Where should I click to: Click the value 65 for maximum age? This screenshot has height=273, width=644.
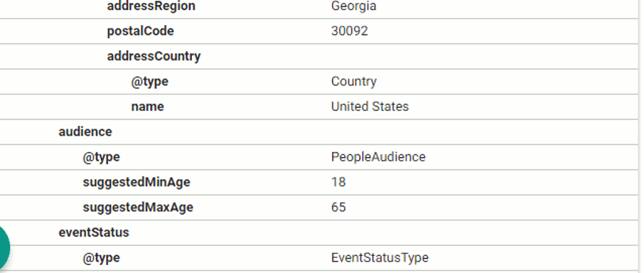[338, 207]
